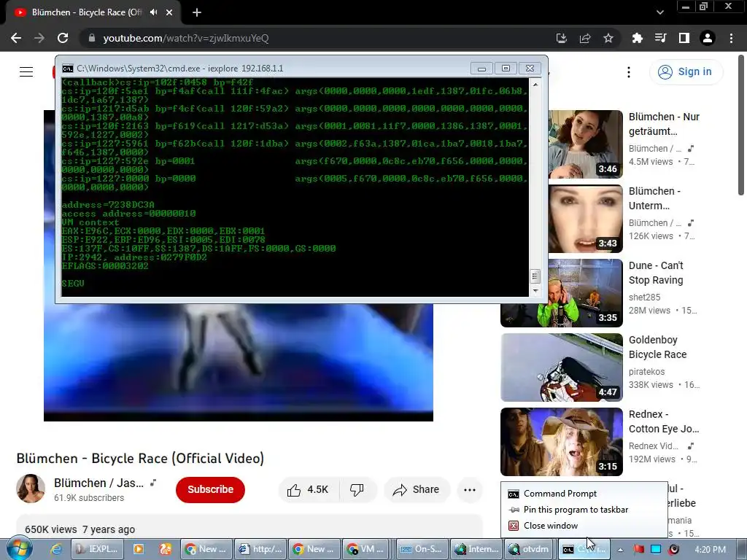Open the tab search chevron in the Chrome title bar
This screenshot has width=747, height=560.
point(659,12)
